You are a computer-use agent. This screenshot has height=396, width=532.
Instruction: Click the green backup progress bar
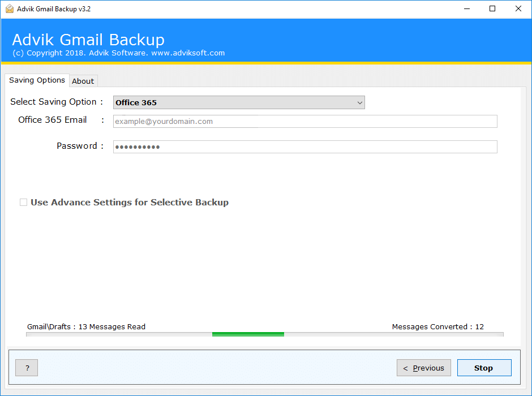point(265,334)
